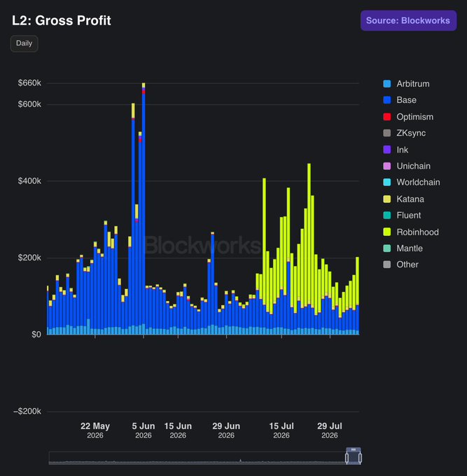The height and width of the screenshot is (476, 467).
Task: Toggle the Unichain pink legend swatch
Action: 387,166
